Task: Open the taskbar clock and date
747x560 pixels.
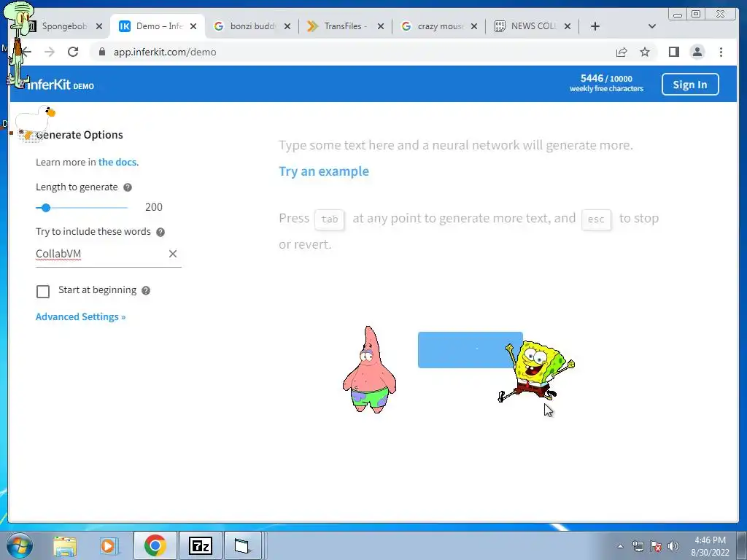Action: [710, 546]
